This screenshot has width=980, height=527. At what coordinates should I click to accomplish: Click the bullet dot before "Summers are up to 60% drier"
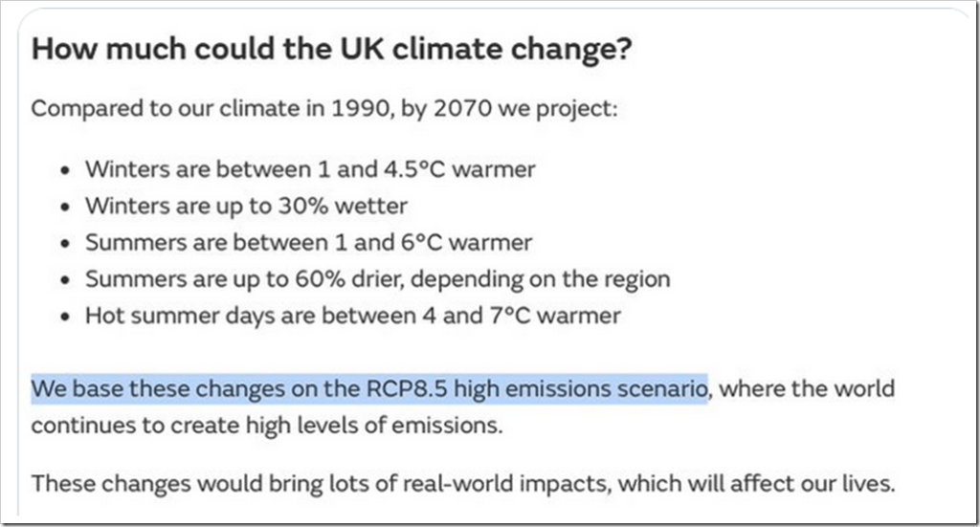click(65, 279)
